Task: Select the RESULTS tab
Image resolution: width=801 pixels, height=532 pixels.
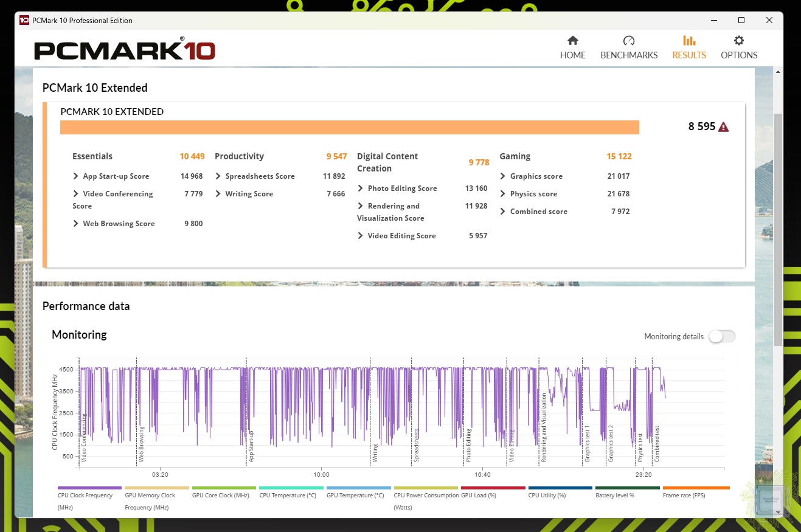Action: click(x=689, y=47)
